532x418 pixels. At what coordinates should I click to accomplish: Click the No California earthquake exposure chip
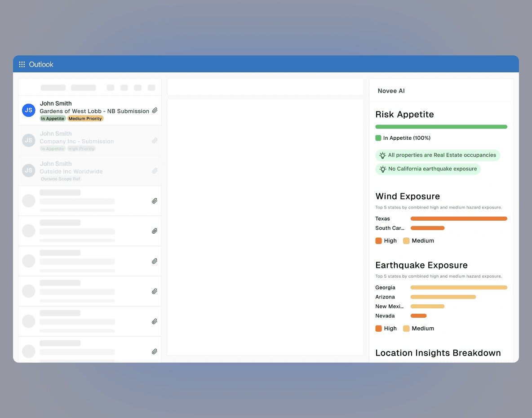[x=428, y=169]
